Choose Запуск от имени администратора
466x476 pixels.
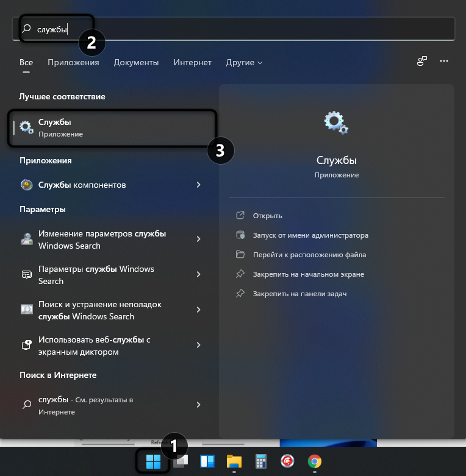tap(310, 235)
